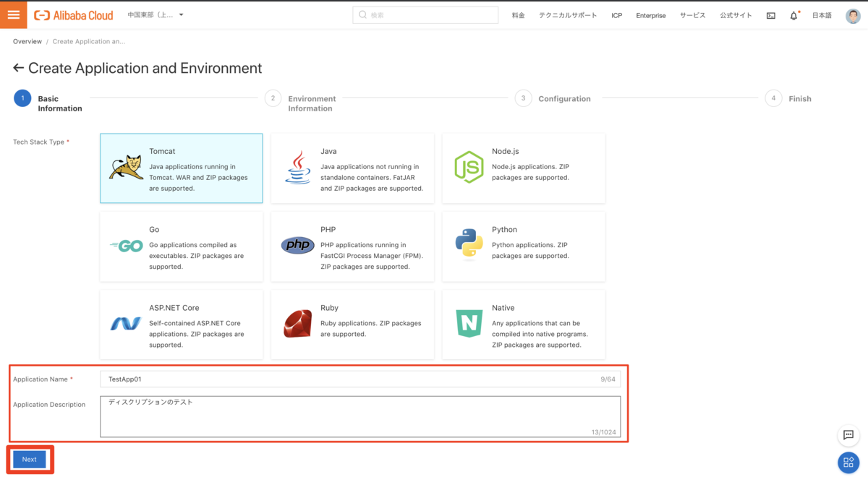Image resolution: width=868 pixels, height=482 pixels.
Task: Click the Python snake logo
Action: tap(469, 244)
